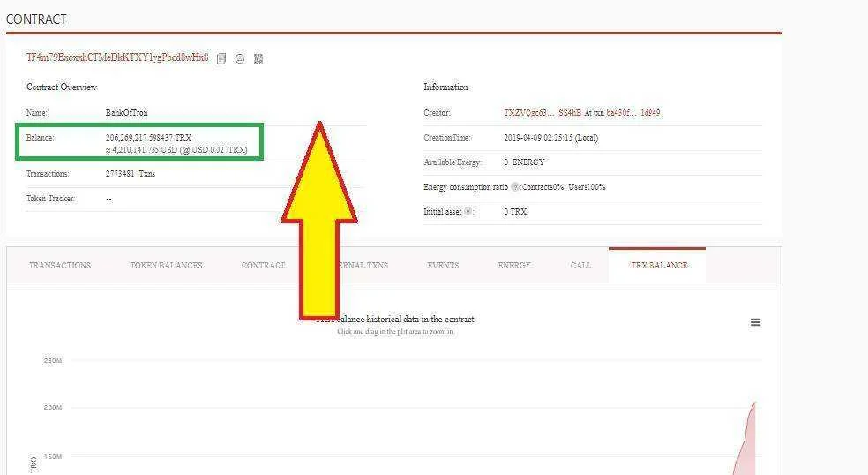Click the 0 ENERGY available energy value
Image resolution: width=868 pixels, height=475 pixels.
coord(524,162)
